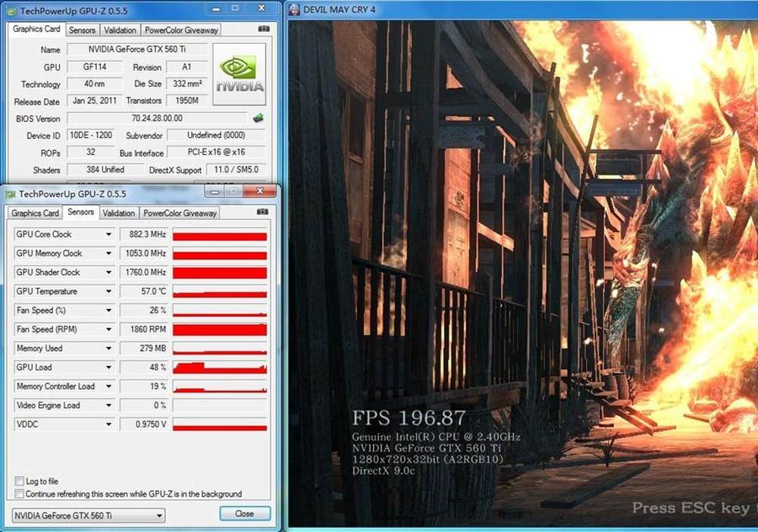Click the Name field showing NVIDIA GeForce GTX 560 Ti
This screenshot has height=532, width=758.
[x=137, y=49]
